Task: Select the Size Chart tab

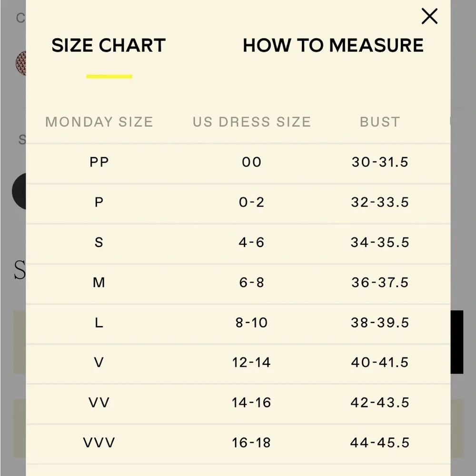Action: pyautogui.click(x=109, y=46)
